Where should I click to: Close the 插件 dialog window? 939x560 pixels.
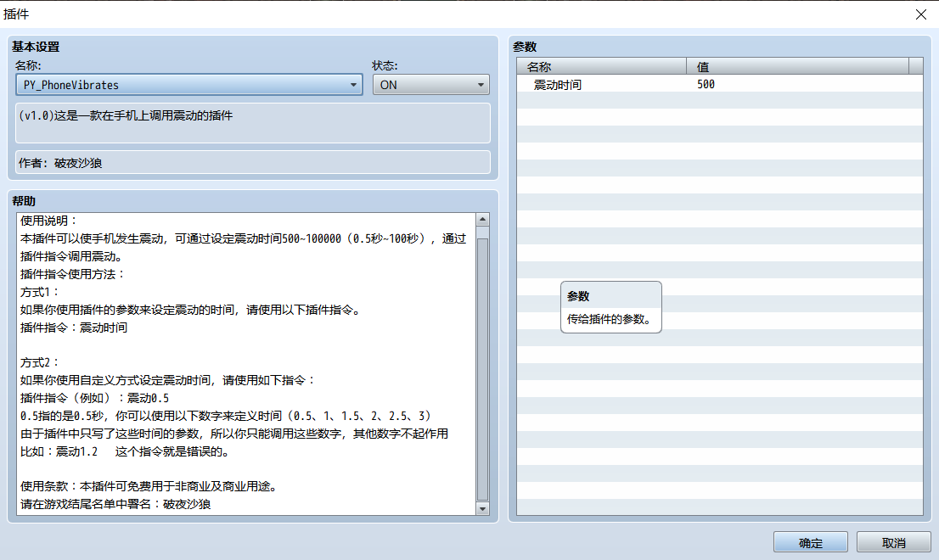(x=921, y=14)
